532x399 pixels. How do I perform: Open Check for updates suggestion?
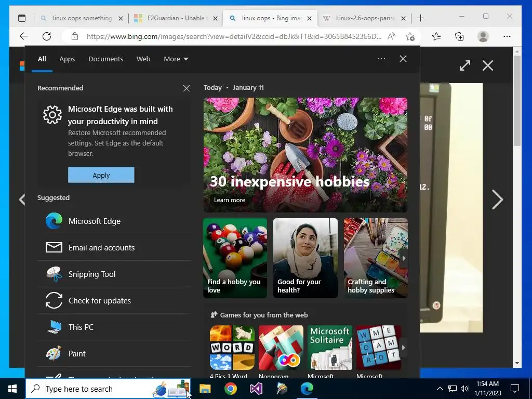[114, 301]
